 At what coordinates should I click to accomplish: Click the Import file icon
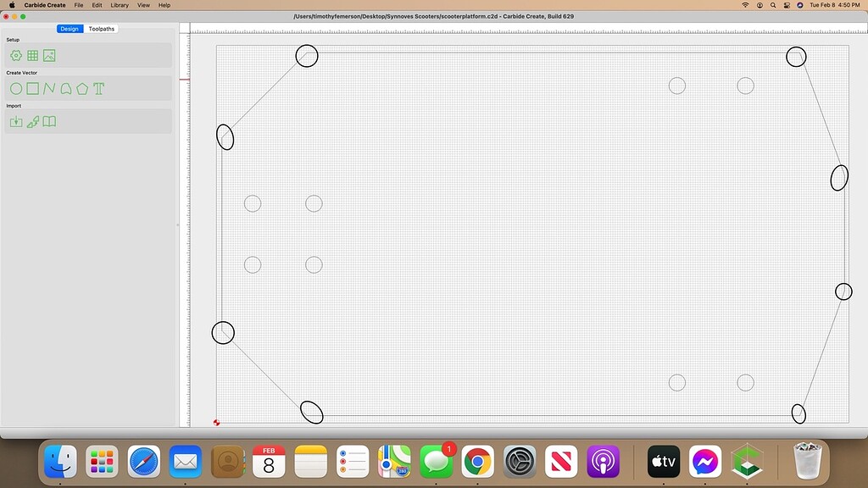16,122
